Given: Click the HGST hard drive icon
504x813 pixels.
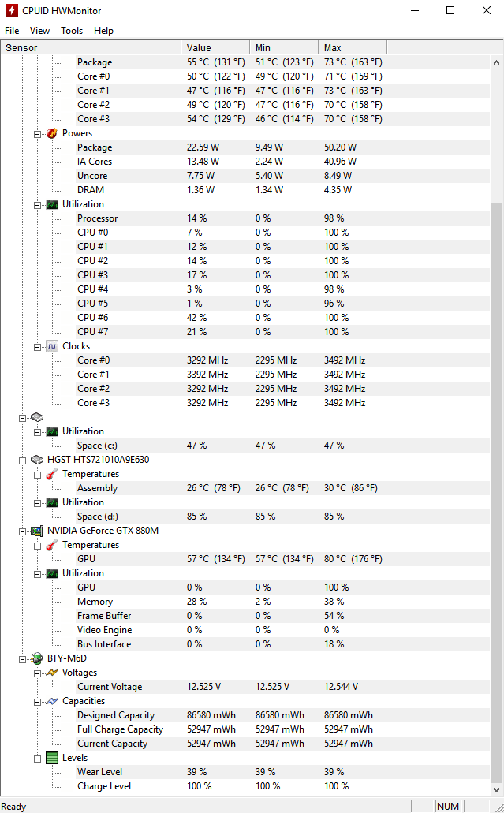Looking at the screenshot, I should click(x=36, y=460).
